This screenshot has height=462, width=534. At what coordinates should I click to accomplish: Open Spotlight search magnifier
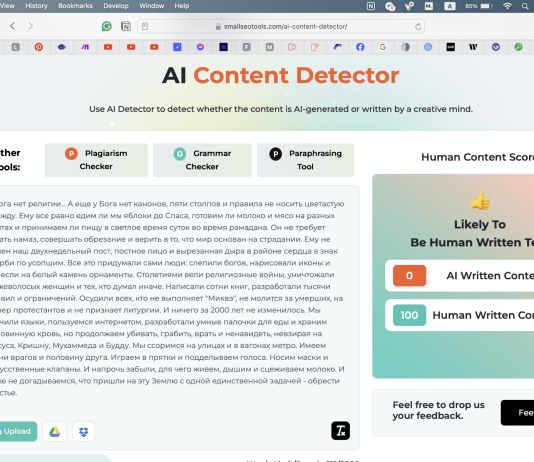point(525,6)
